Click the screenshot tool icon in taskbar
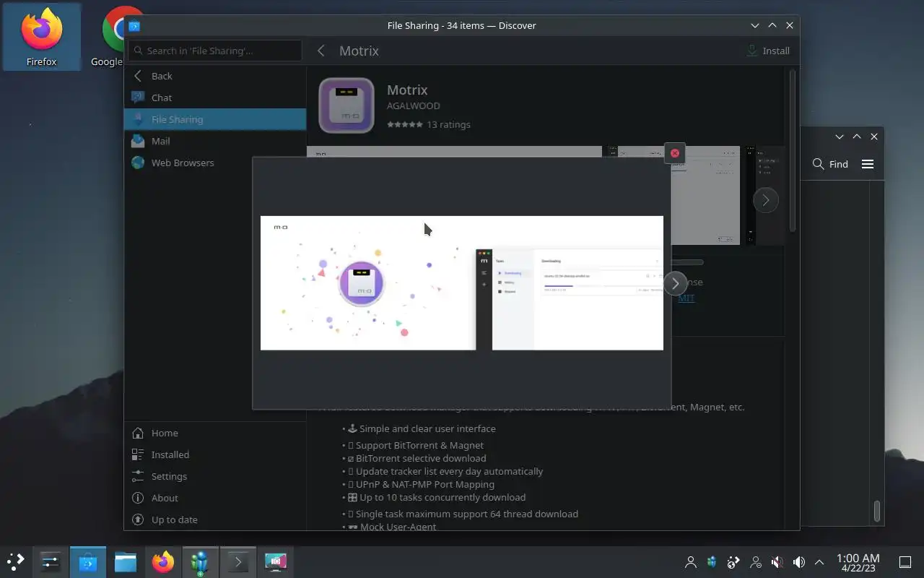The width and height of the screenshot is (924, 578). (x=275, y=561)
